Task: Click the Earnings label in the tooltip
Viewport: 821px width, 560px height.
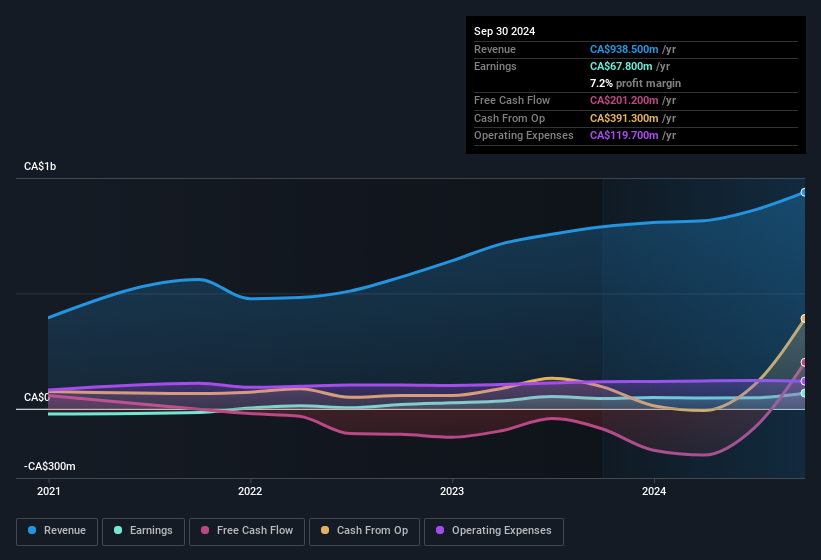Action: coord(495,66)
